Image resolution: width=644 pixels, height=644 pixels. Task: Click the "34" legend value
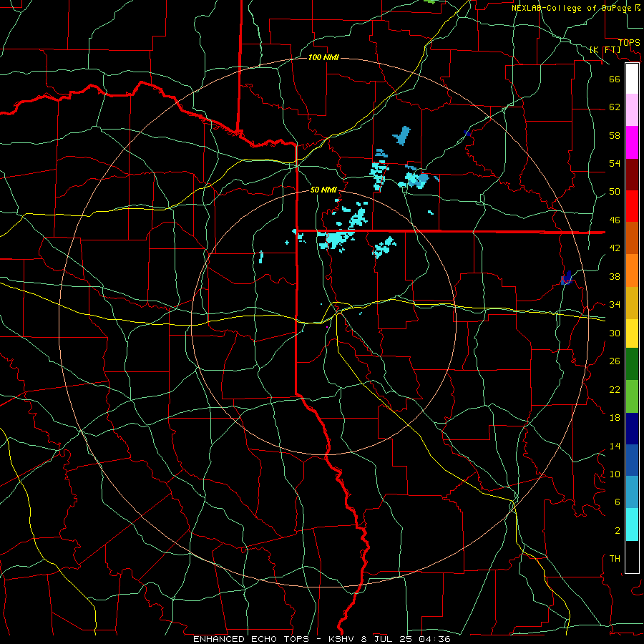coord(615,305)
